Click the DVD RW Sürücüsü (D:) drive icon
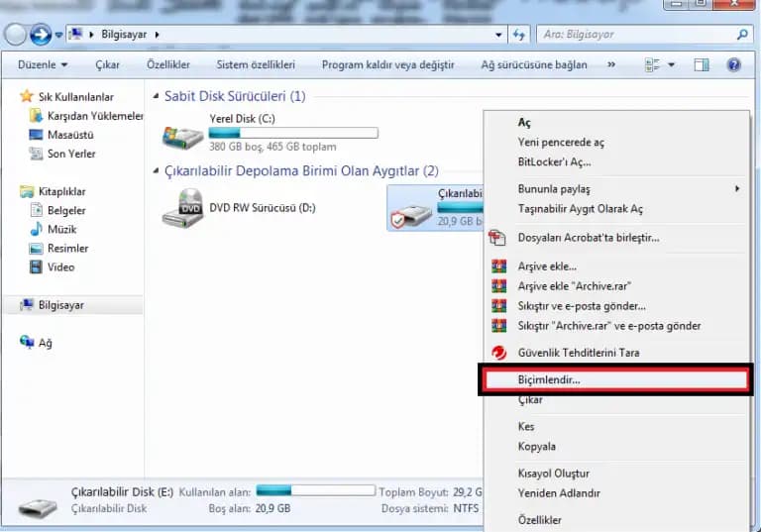 click(x=183, y=209)
